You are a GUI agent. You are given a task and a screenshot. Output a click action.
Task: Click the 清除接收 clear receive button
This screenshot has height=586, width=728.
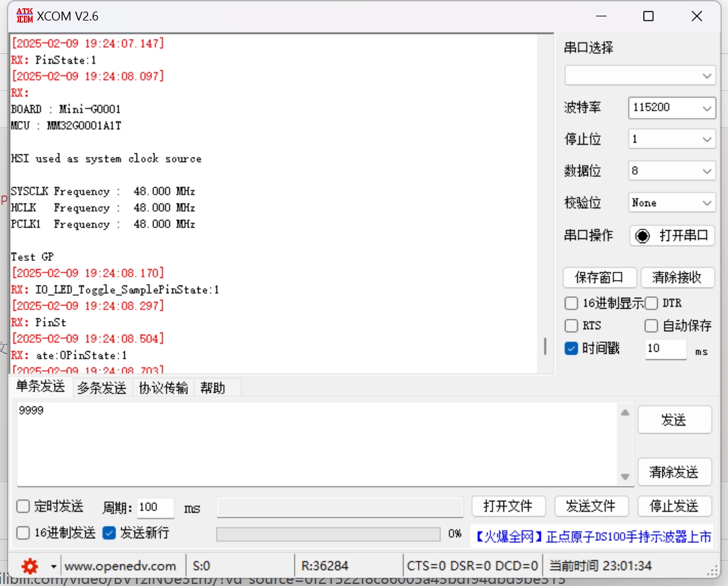677,277
